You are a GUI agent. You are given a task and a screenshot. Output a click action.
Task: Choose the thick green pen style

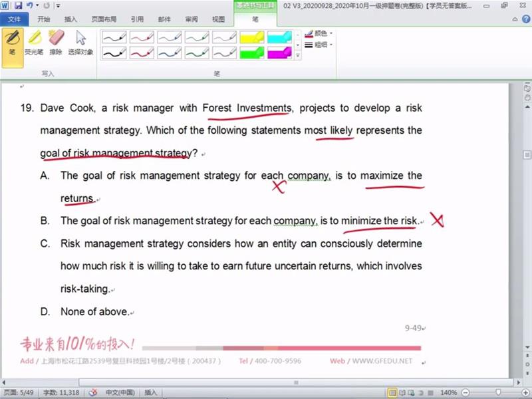pyautogui.click(x=197, y=53)
